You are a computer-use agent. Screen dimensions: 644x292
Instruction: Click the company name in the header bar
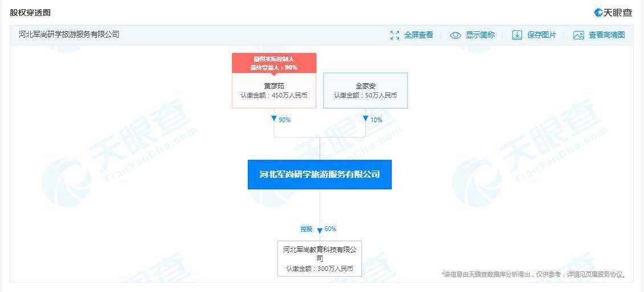click(x=69, y=35)
